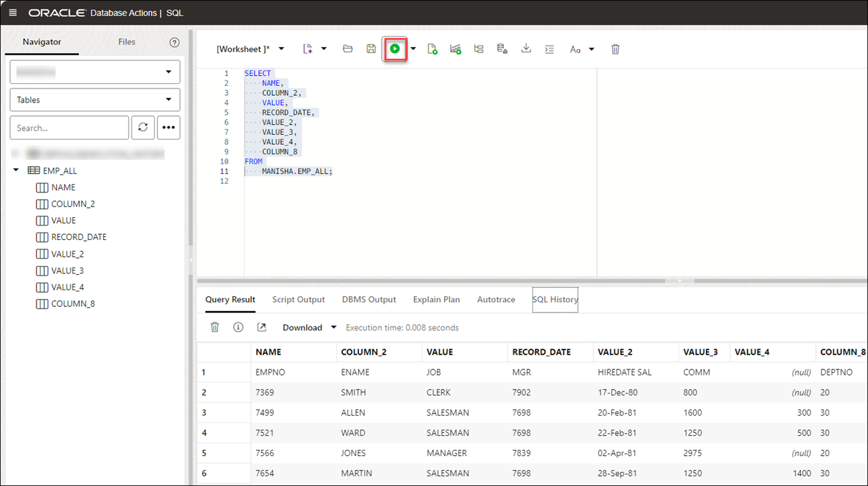Viewport: 868px width, 486px height.
Task: Select the RECORD_DATE column in the tree
Action: pos(78,237)
